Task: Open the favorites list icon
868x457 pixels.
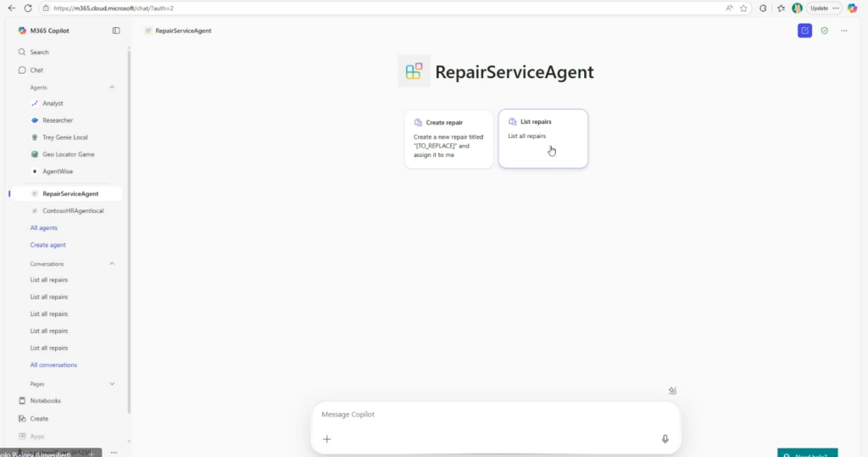Action: 781,8
